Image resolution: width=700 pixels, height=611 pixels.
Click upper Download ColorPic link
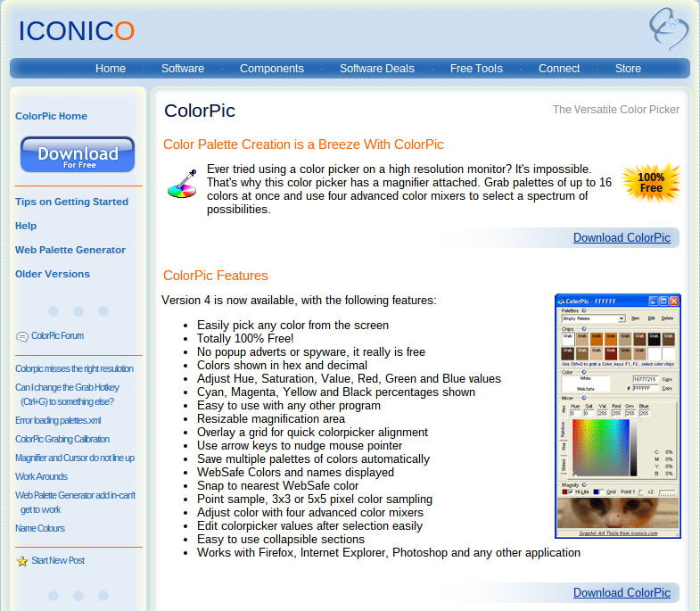tap(622, 237)
